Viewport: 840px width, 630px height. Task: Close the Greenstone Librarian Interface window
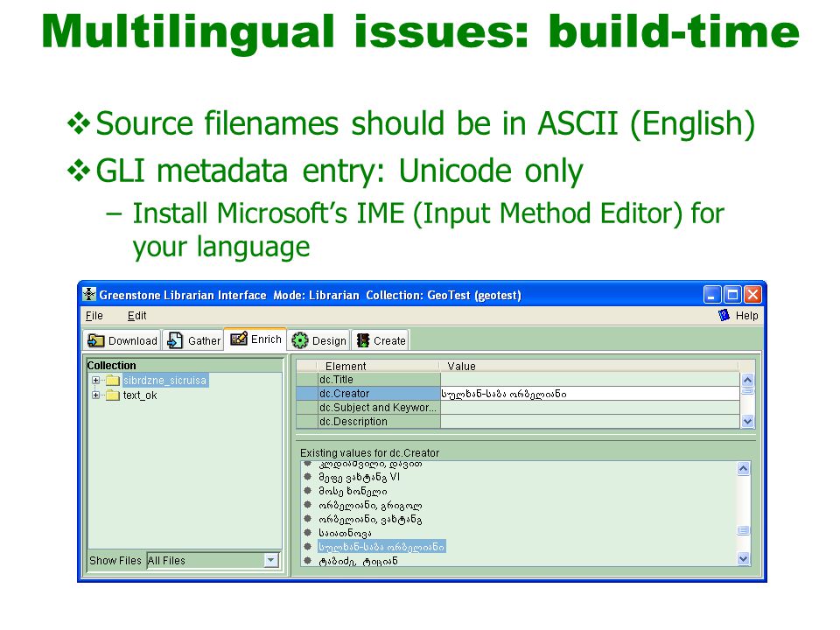click(x=752, y=295)
